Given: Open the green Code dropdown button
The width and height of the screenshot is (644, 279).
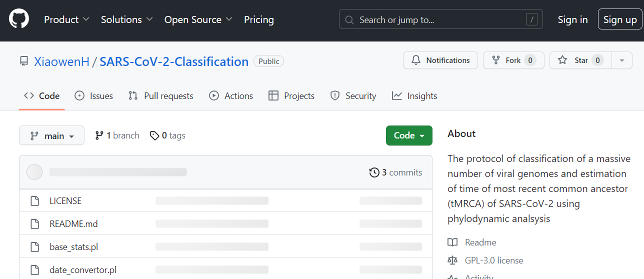Looking at the screenshot, I should point(409,135).
